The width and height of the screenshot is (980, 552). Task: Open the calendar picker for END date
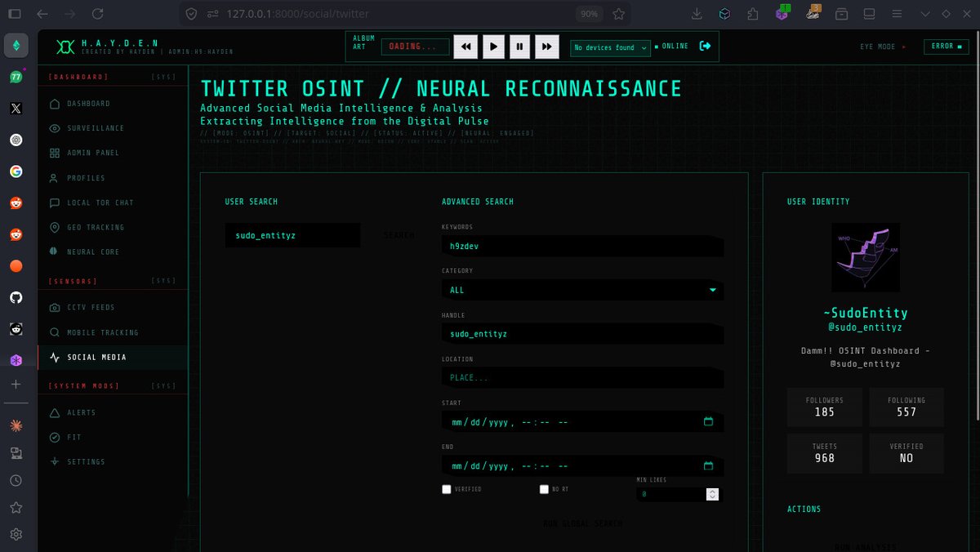pos(708,466)
